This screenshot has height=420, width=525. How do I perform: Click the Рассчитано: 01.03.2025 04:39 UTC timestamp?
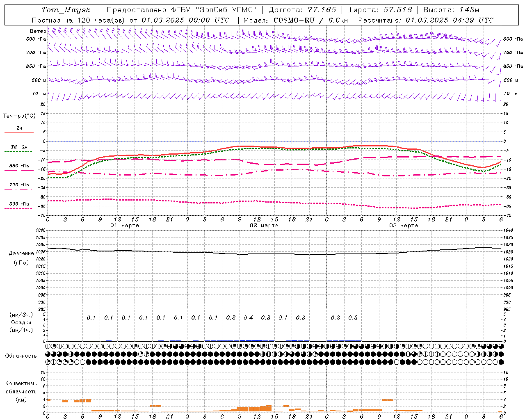426,20
